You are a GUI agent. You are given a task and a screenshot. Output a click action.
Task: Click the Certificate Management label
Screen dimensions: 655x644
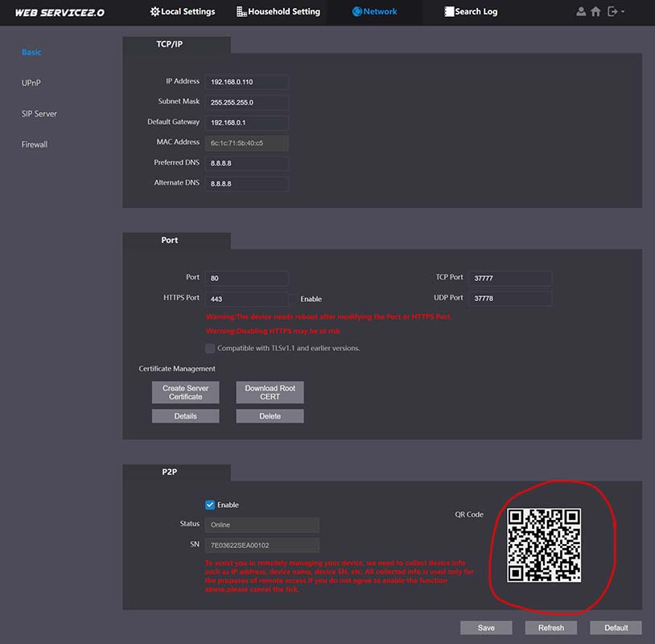(x=177, y=369)
